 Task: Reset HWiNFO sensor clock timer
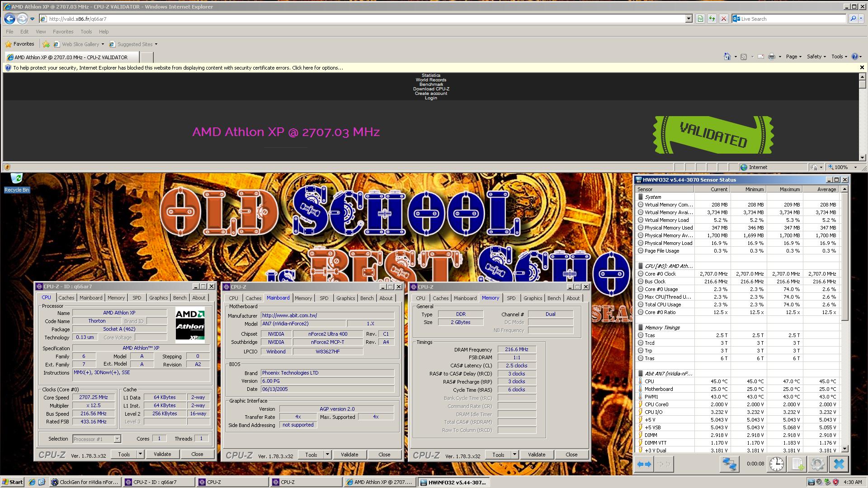(776, 464)
